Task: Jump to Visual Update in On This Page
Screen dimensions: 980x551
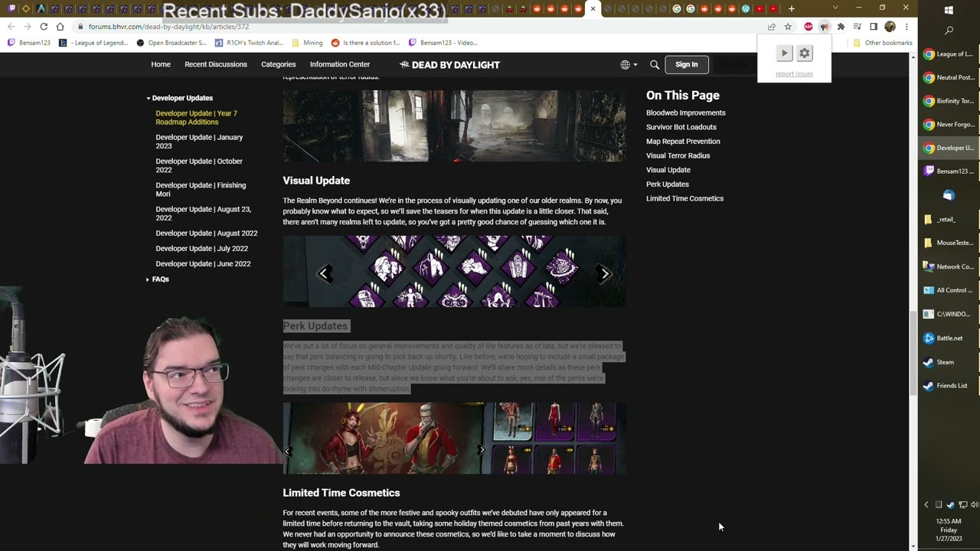Action: 668,170
